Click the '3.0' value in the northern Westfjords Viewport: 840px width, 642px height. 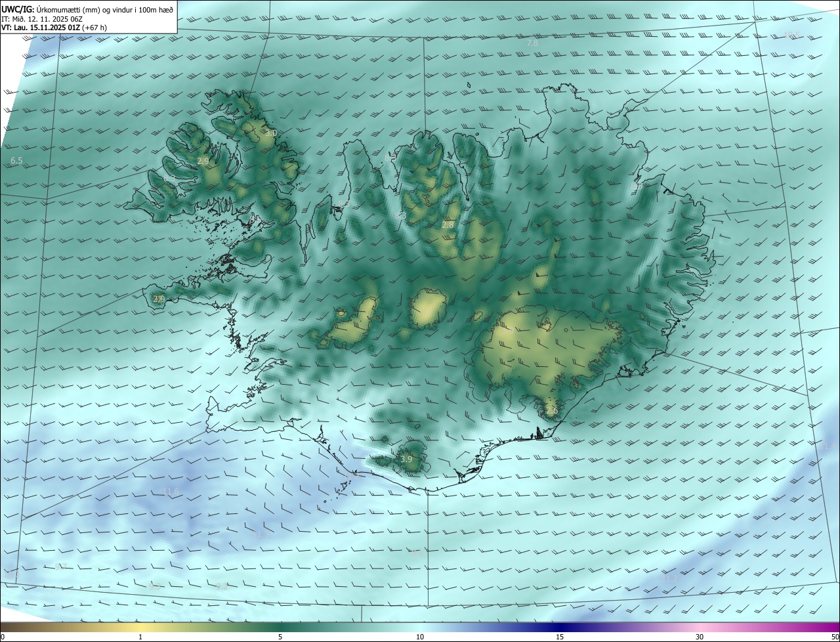tap(271, 133)
